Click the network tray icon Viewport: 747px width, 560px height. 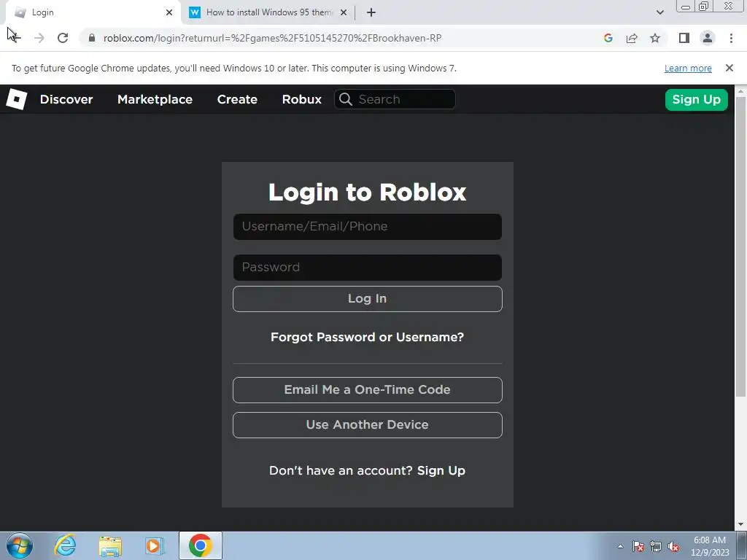[x=656, y=546]
